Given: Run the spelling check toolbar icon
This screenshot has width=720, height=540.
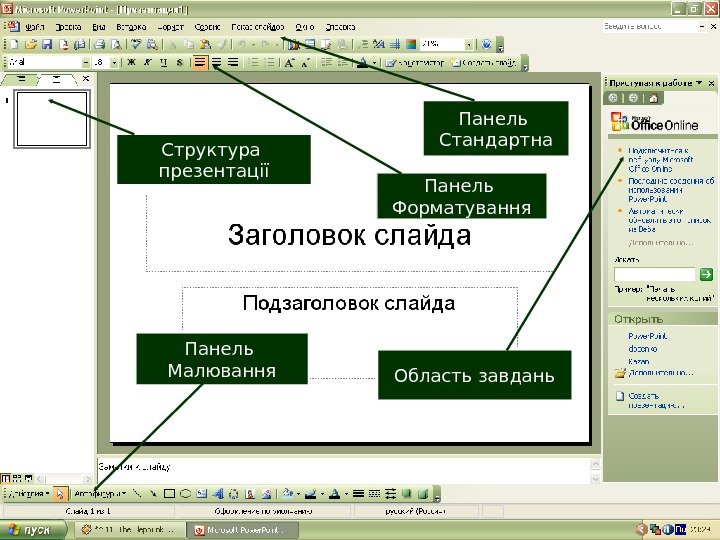Looking at the screenshot, I should coord(136,44).
